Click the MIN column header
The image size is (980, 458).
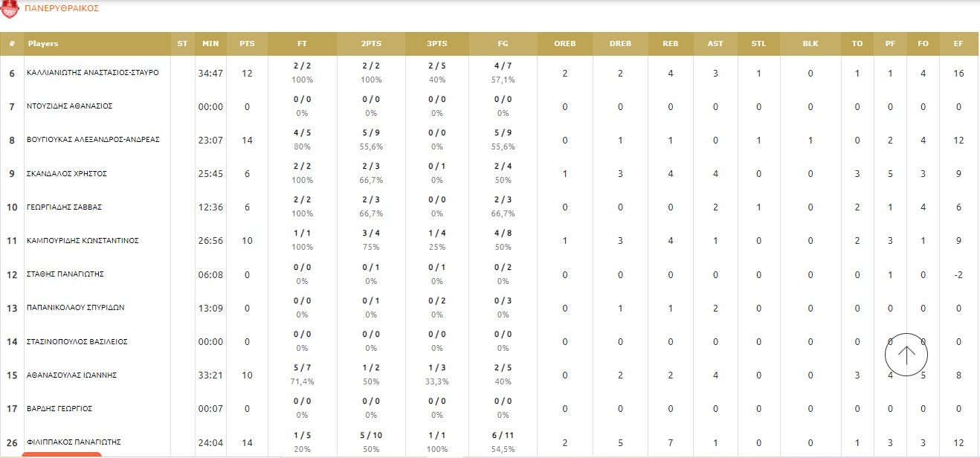210,44
